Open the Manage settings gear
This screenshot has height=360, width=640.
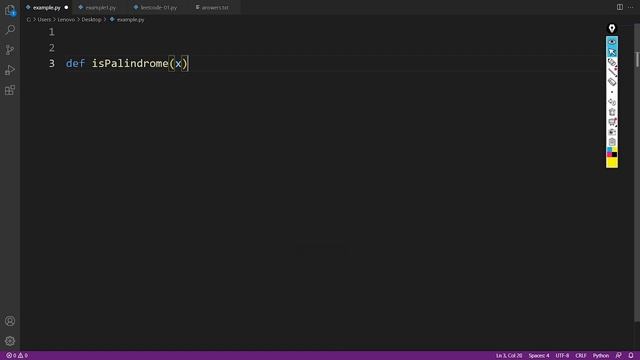click(x=10, y=341)
